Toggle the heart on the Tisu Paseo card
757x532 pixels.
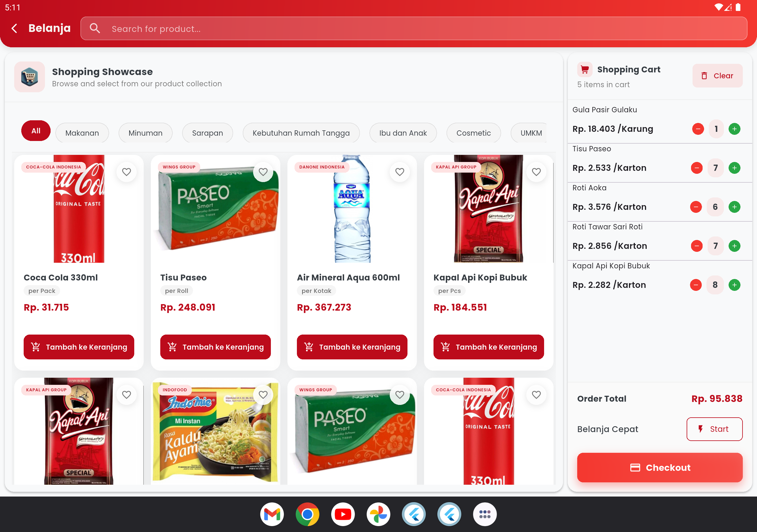coord(263,172)
